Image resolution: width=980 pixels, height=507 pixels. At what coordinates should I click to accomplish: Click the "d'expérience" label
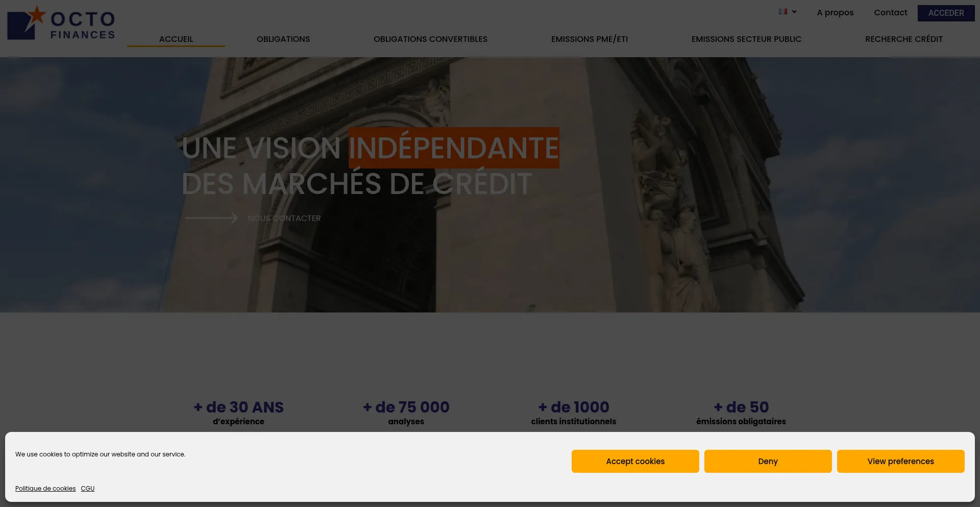coord(238,421)
